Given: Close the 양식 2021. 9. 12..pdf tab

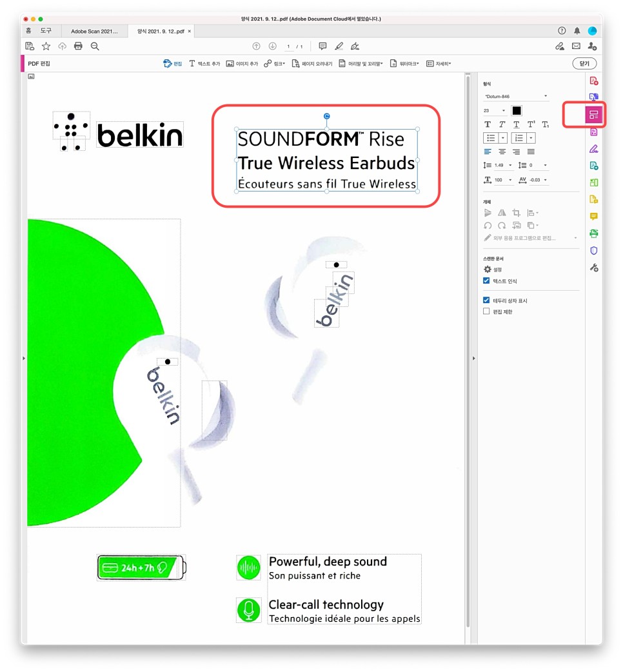Looking at the screenshot, I should point(190,32).
